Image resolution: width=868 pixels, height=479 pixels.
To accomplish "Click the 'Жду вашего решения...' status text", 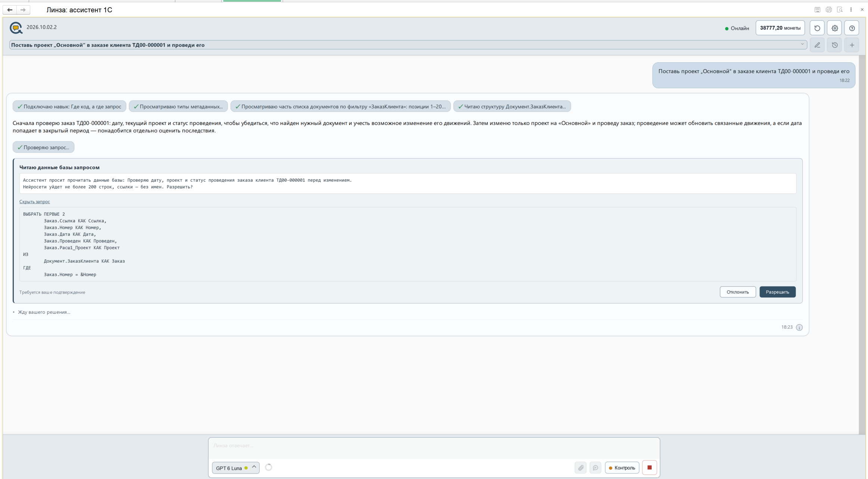I will pyautogui.click(x=44, y=312).
